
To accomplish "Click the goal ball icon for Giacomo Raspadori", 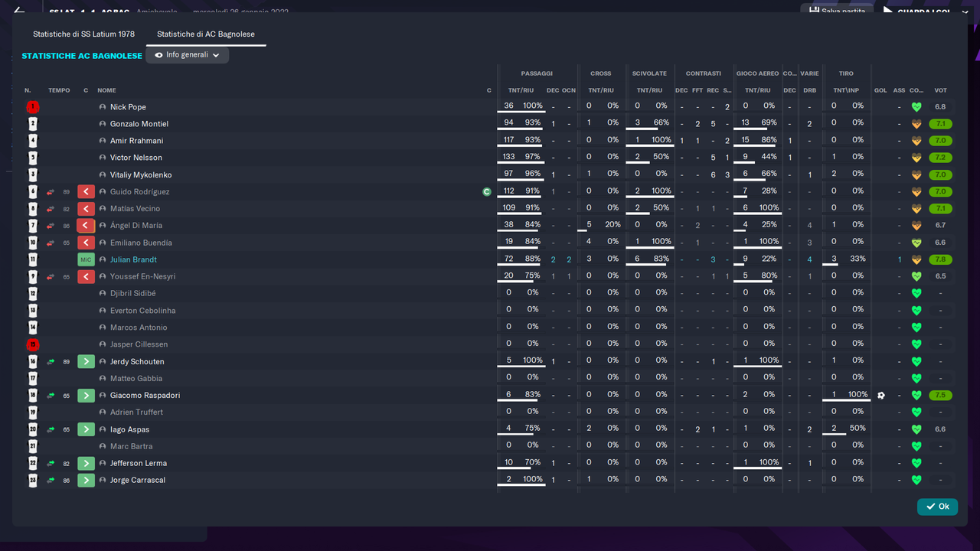I will click(881, 396).
